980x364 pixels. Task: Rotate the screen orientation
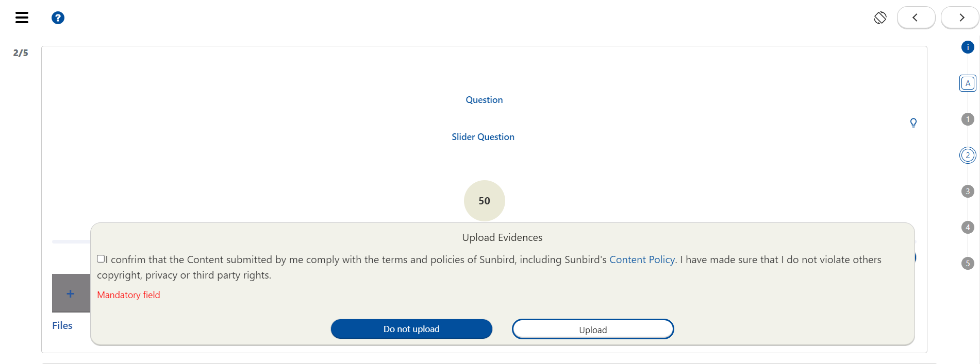pyautogui.click(x=880, y=18)
